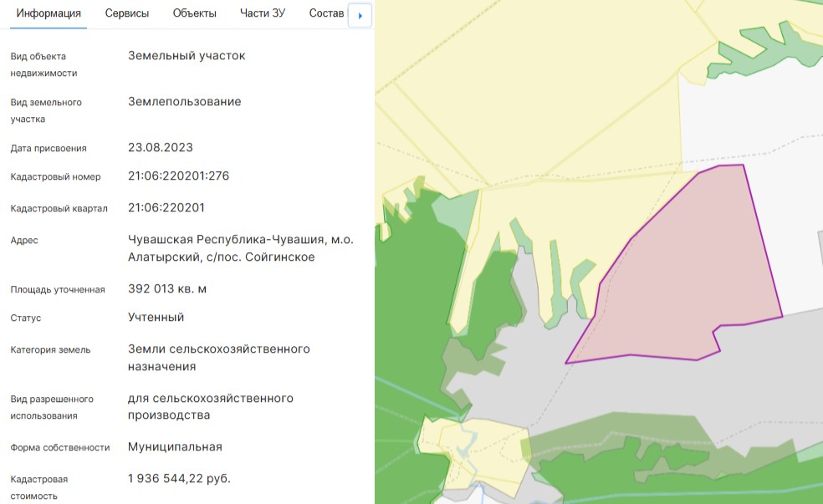Open the Информация tab
Viewport: 823px width, 504px height.
tap(49, 13)
